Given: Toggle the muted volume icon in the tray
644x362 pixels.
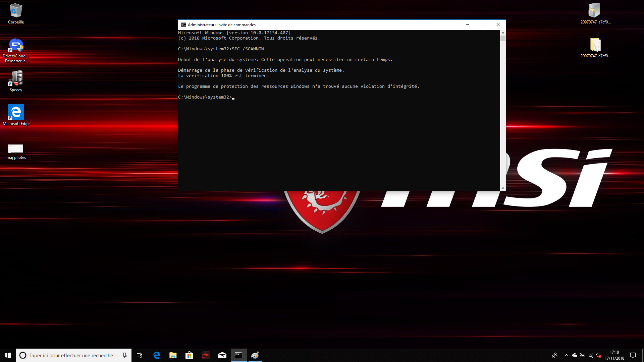Looking at the screenshot, I should click(598, 355).
